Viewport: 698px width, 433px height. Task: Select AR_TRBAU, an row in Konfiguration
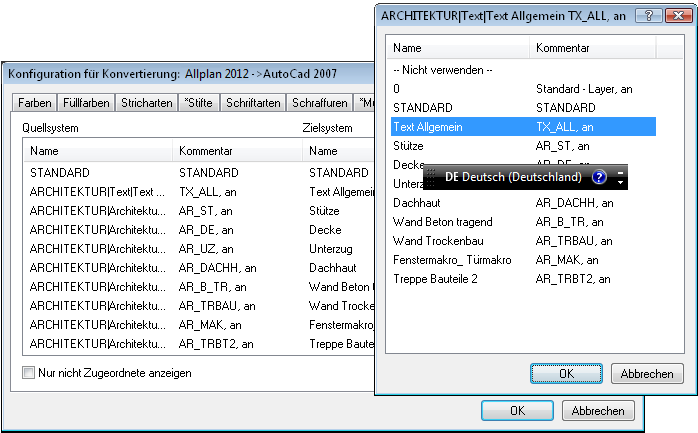tap(199, 306)
